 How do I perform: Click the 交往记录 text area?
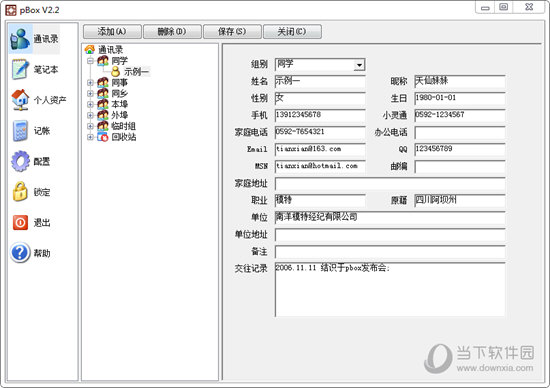click(x=390, y=289)
